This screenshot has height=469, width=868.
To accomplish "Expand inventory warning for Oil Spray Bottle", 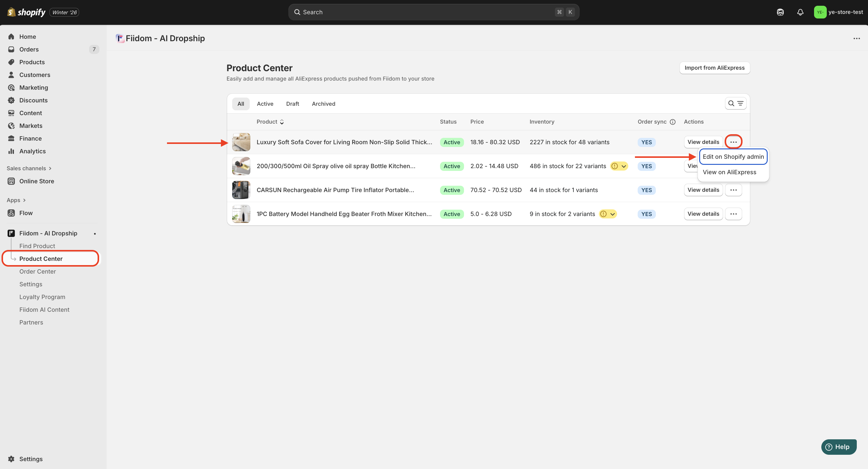I will [623, 166].
